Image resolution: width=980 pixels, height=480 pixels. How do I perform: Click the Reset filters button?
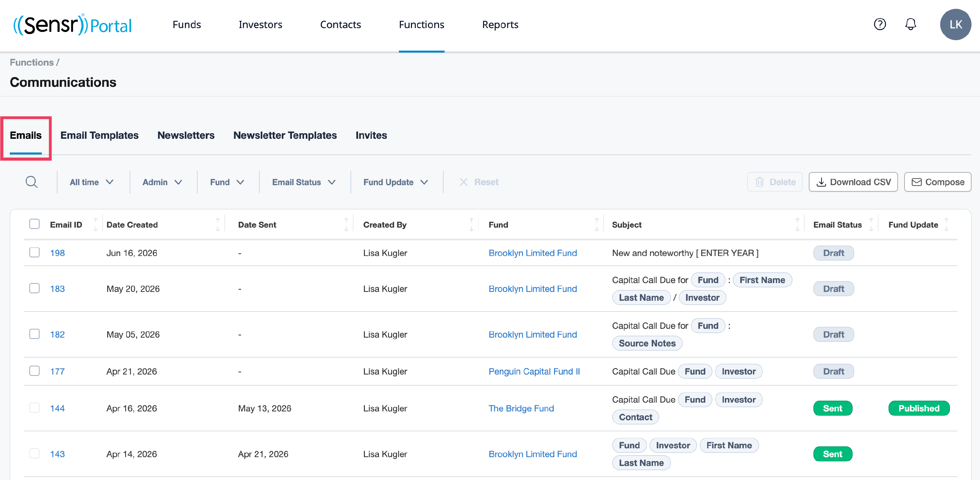[x=479, y=182]
